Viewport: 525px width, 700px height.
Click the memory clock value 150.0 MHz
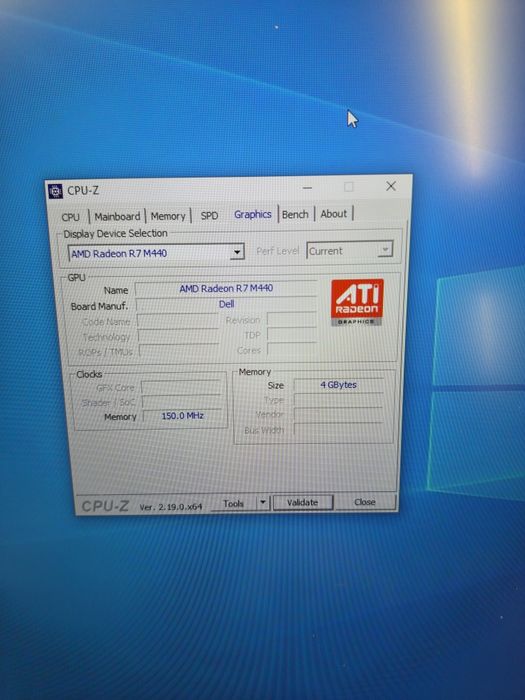[182, 416]
